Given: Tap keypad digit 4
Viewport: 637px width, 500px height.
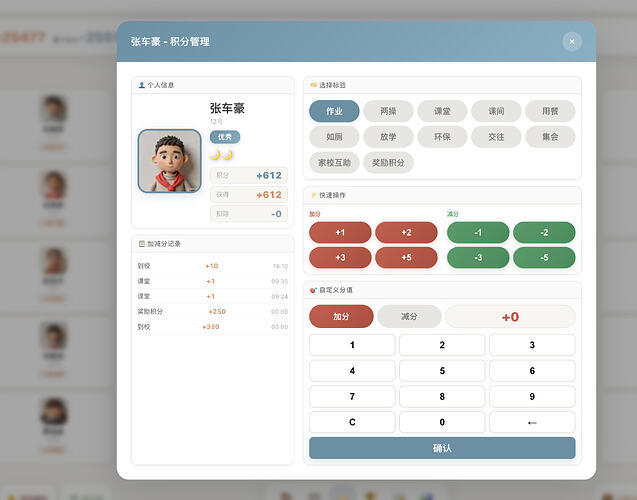Looking at the screenshot, I should (352, 370).
